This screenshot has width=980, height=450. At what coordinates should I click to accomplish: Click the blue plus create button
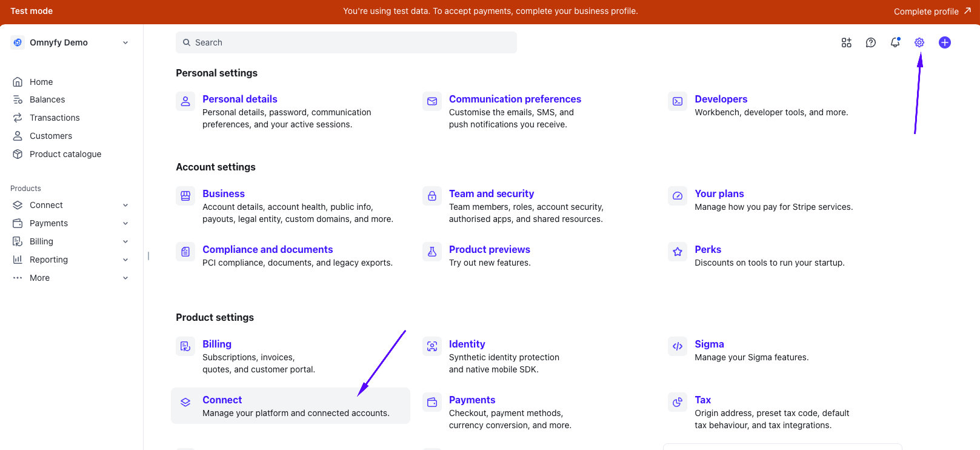945,42
